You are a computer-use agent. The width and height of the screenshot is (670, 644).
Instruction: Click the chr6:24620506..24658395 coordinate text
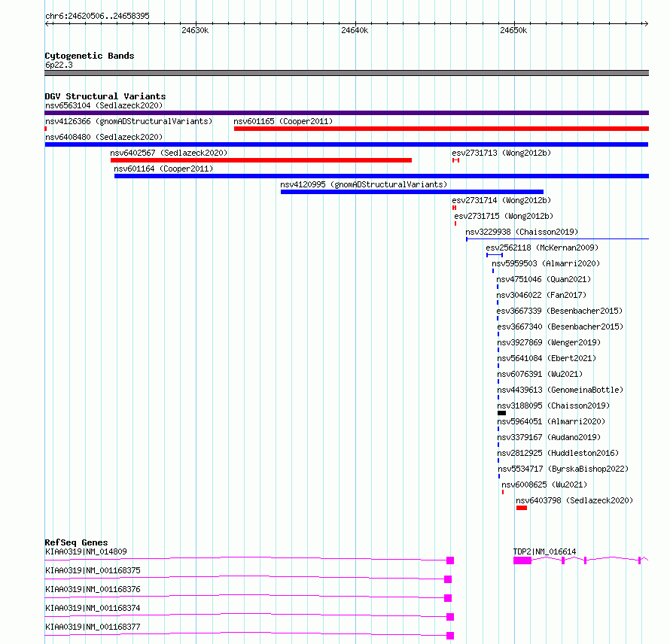97,17
